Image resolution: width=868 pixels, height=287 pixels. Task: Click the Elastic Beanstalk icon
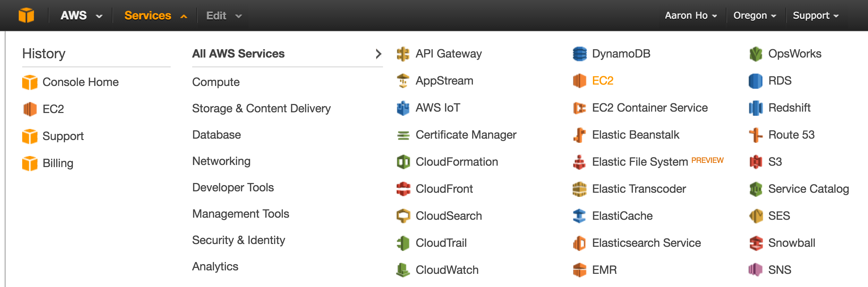click(579, 135)
